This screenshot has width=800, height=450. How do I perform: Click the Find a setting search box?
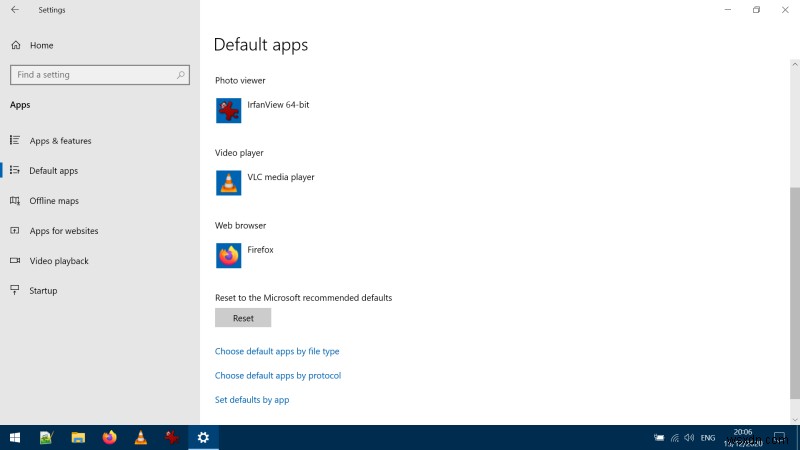[100, 75]
